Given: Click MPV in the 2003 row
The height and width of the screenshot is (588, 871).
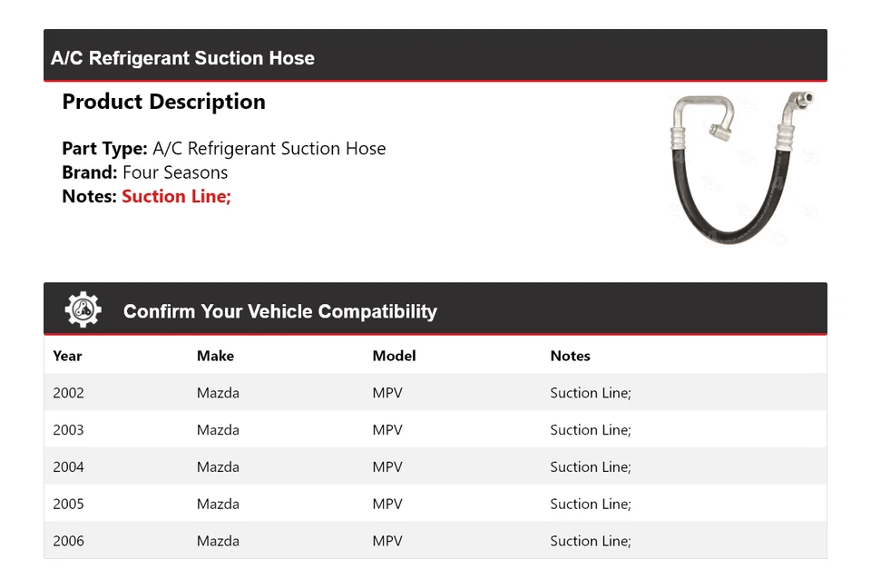Looking at the screenshot, I should point(387,430).
